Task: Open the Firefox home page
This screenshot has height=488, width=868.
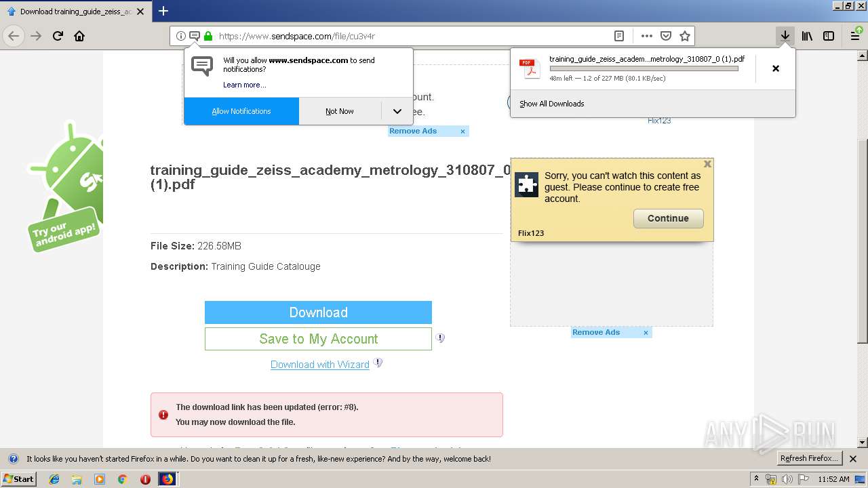Action: pos(79,36)
